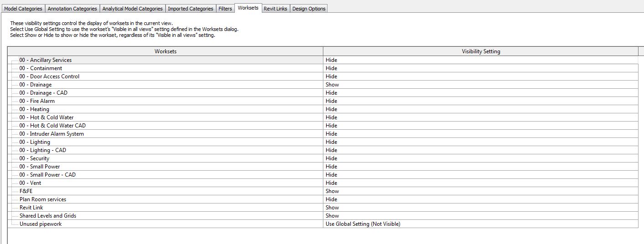Select the 00 - Fire Alarm workset

[x=37, y=101]
